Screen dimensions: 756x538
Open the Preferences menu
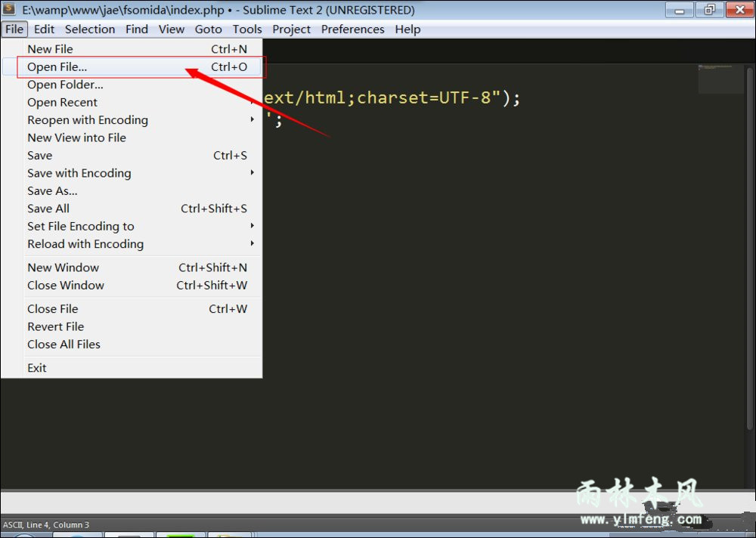[x=353, y=29]
